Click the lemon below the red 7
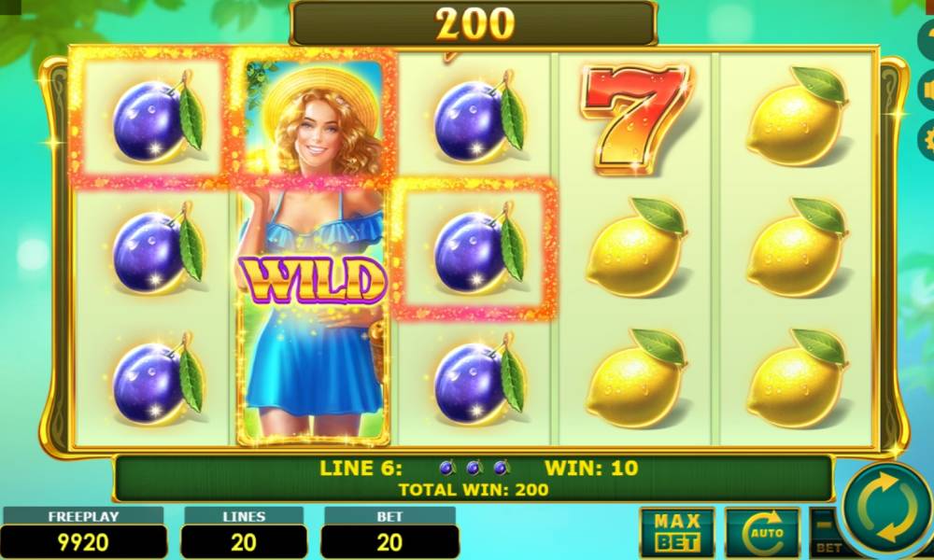 point(636,248)
